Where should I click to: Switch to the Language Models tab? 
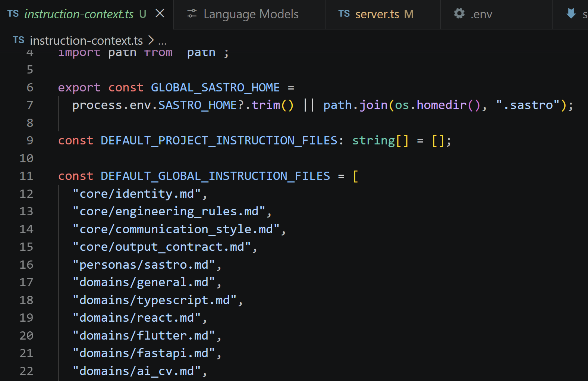coord(249,14)
